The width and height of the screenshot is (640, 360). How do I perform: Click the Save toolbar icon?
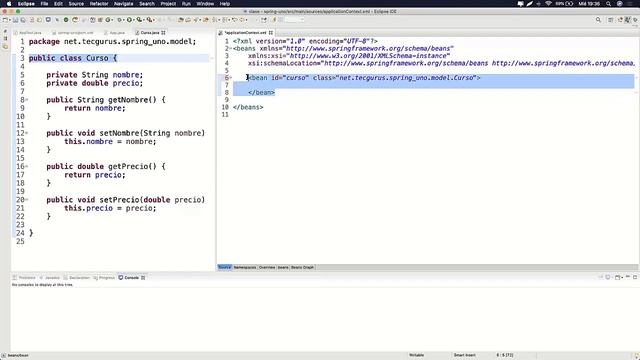(15, 20)
